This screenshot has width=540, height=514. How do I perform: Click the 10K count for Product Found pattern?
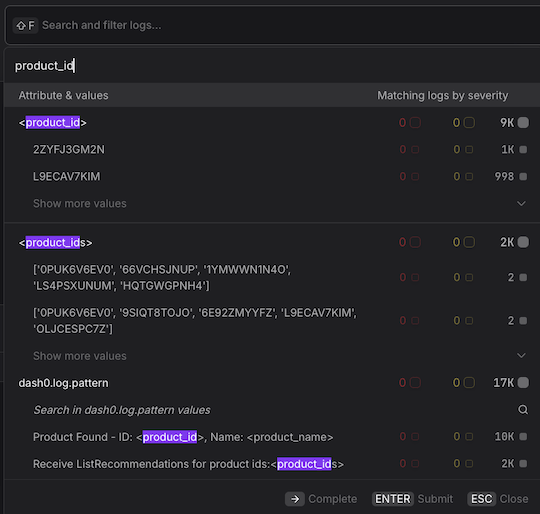tap(505, 437)
